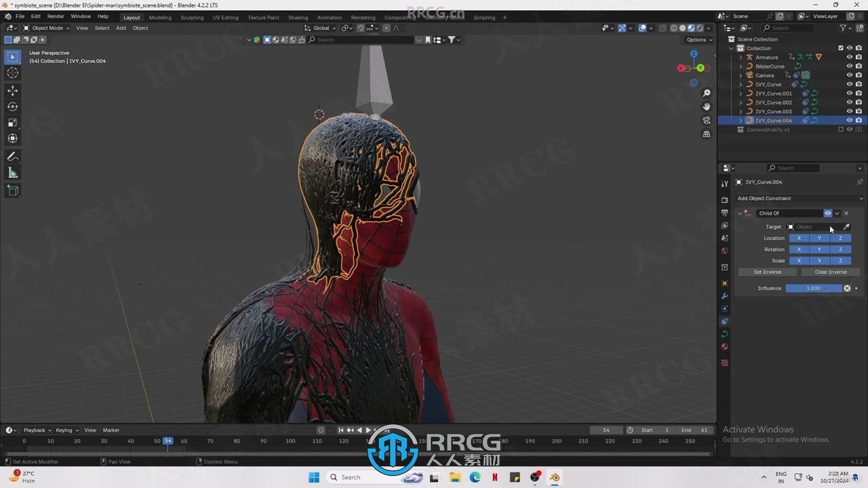Hide Camera in viewport via eye icon
868x488 pixels.
click(849, 75)
